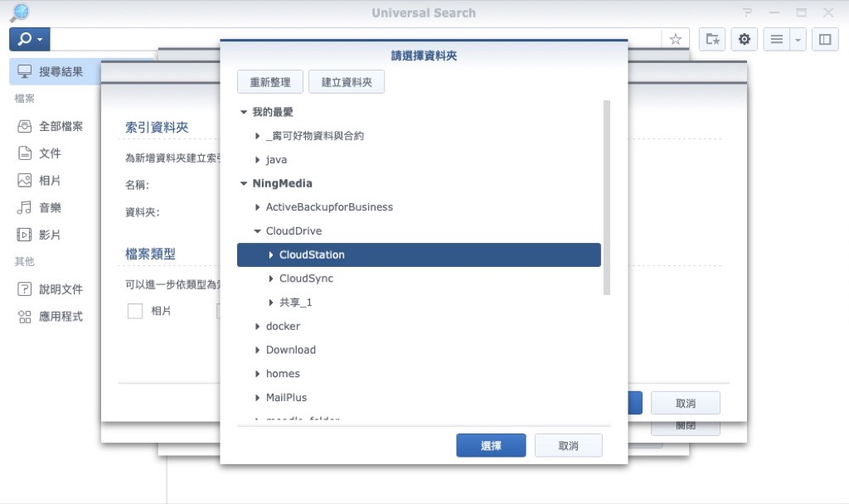This screenshot has width=849, height=504.
Task: Minimize the Universal Search window
Action: [x=774, y=12]
